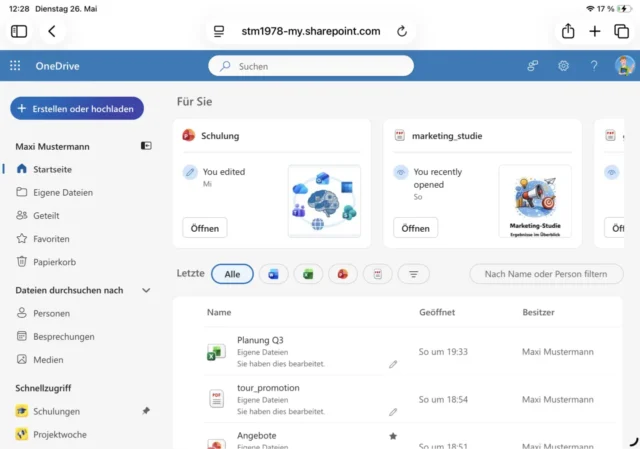This screenshot has height=449, width=640.
Task: Browse files by Medien
Action: (40, 360)
